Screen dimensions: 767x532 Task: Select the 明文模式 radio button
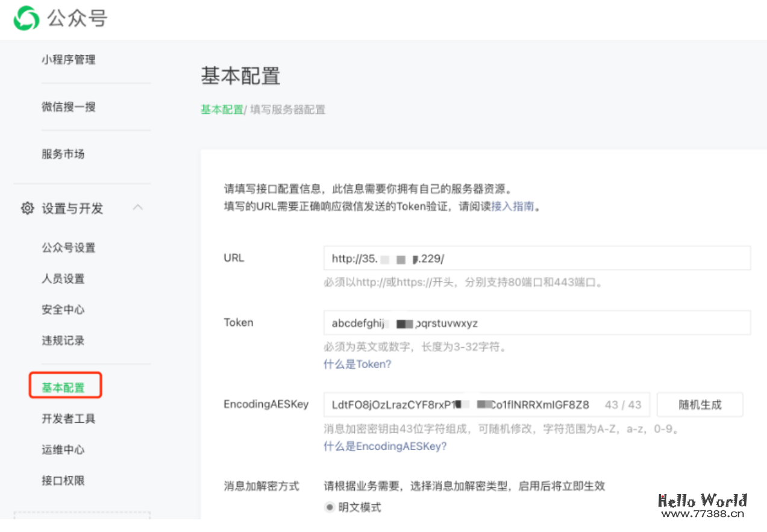coord(329,507)
